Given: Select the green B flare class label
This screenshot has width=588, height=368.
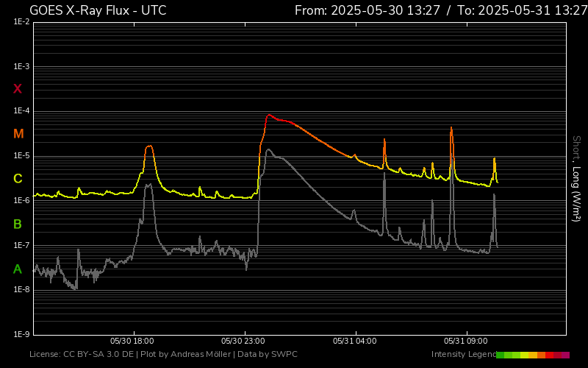Looking at the screenshot, I should point(18,224).
